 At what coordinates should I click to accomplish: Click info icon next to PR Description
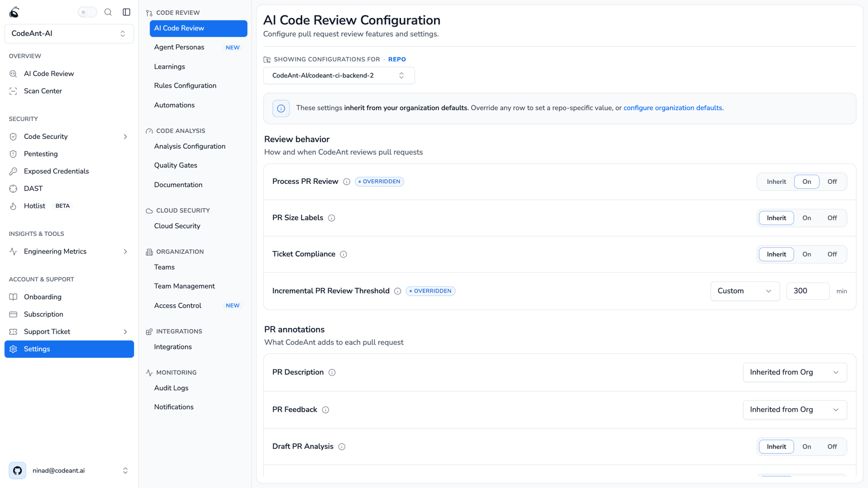pos(332,373)
